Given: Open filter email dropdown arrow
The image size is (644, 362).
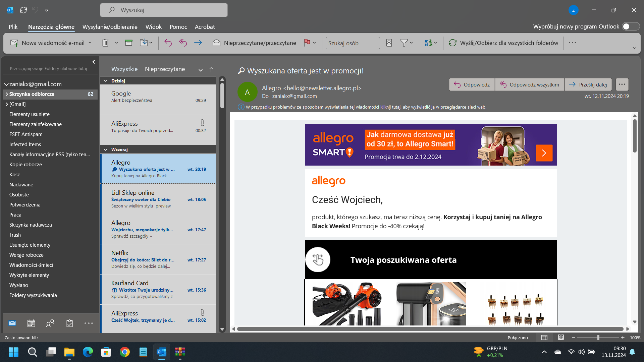Looking at the screenshot, I should coord(412,43).
